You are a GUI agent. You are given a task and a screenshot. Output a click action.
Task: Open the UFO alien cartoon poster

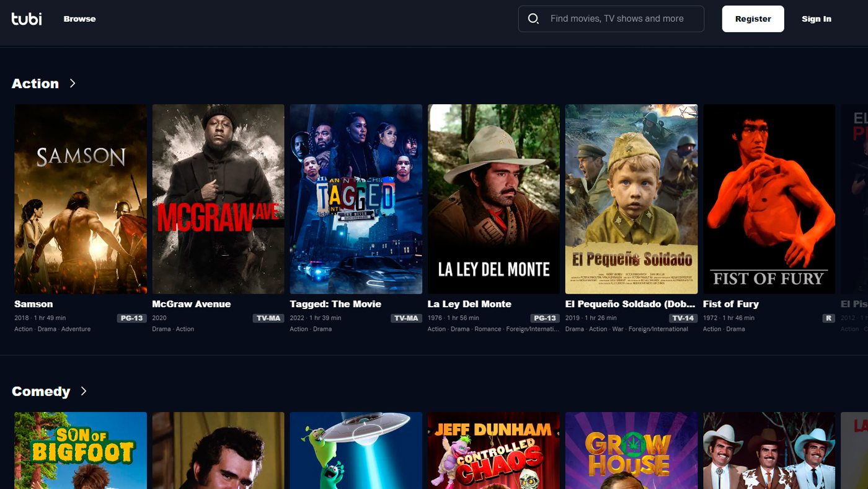356,451
